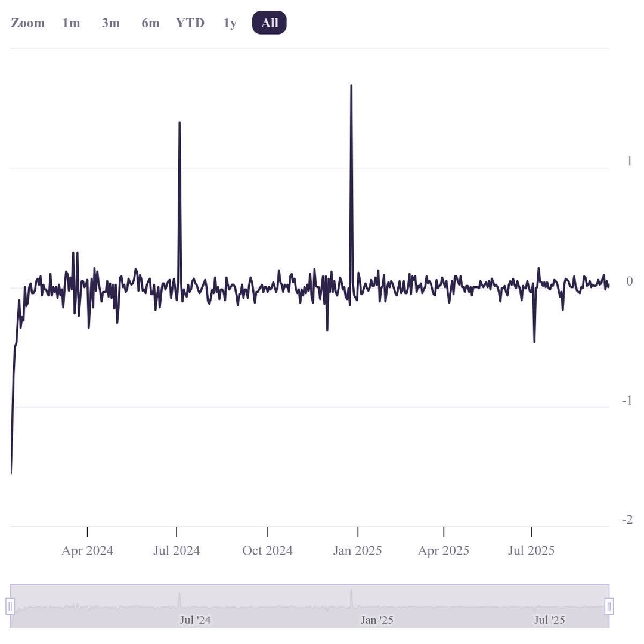The height and width of the screenshot is (644, 644).
Task: Select the Jul '25 label in the navigator
Action: [x=549, y=620]
